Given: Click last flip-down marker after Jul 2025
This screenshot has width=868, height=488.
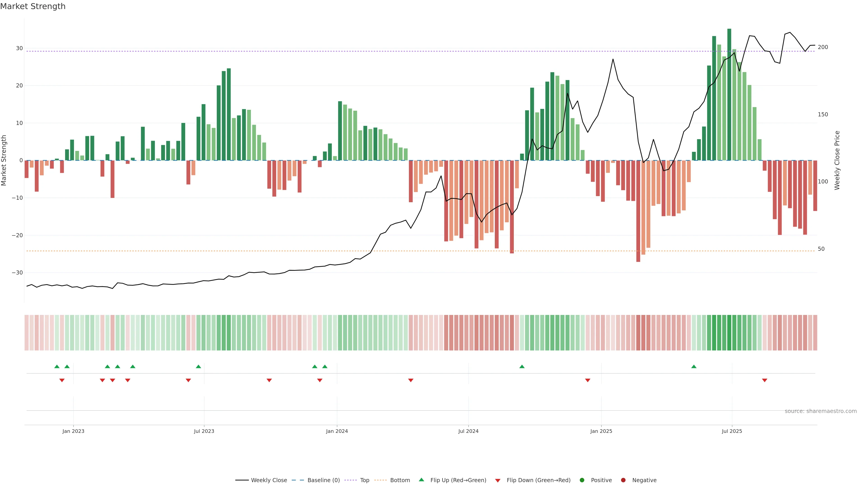Looking at the screenshot, I should 764,380.
